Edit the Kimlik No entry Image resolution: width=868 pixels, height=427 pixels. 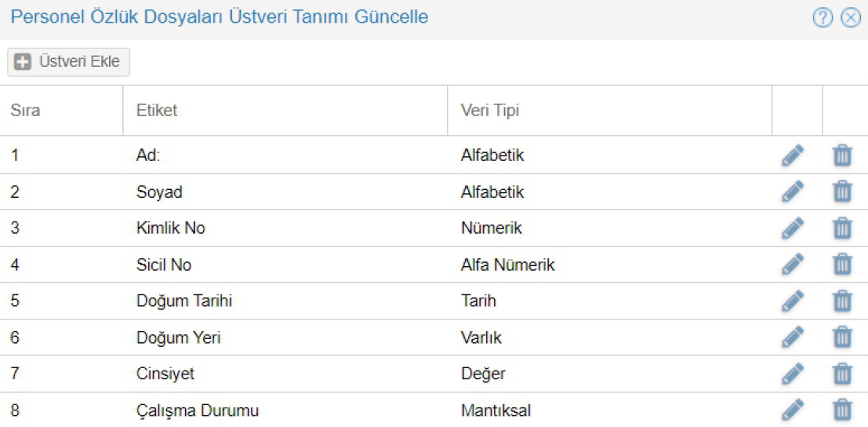coord(793,228)
